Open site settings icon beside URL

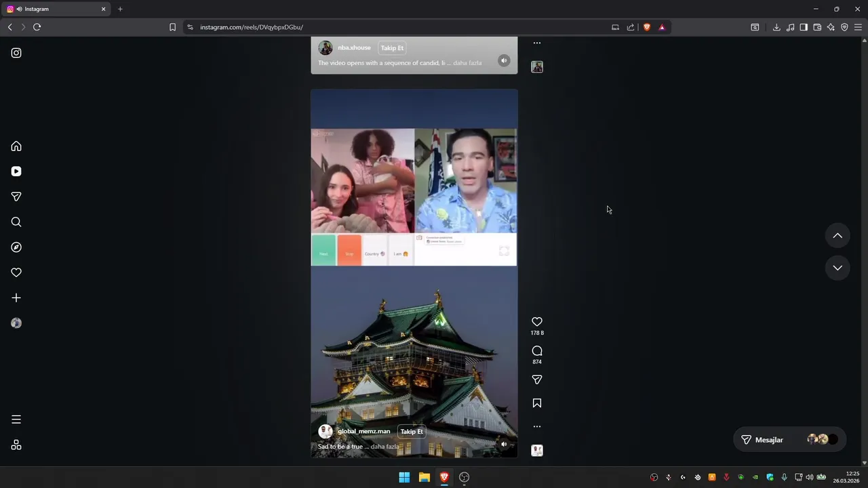[x=190, y=27]
